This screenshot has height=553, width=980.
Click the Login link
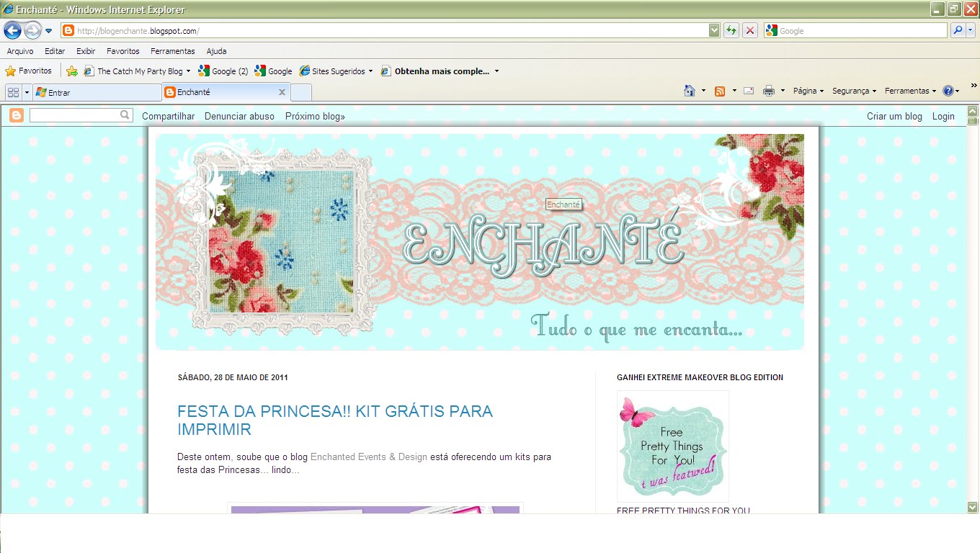coord(943,116)
